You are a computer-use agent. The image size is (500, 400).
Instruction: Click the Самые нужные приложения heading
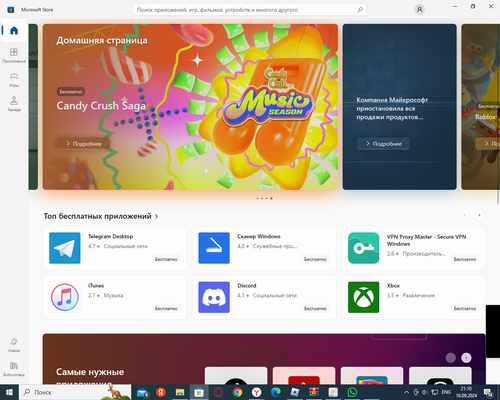pos(90,377)
